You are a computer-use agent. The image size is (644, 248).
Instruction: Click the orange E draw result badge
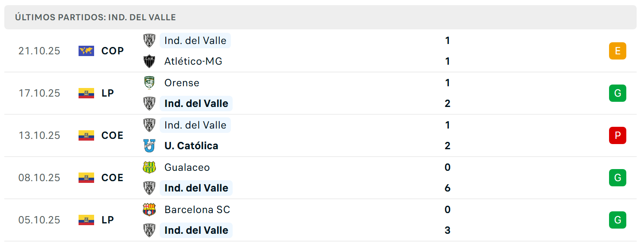coord(617,51)
